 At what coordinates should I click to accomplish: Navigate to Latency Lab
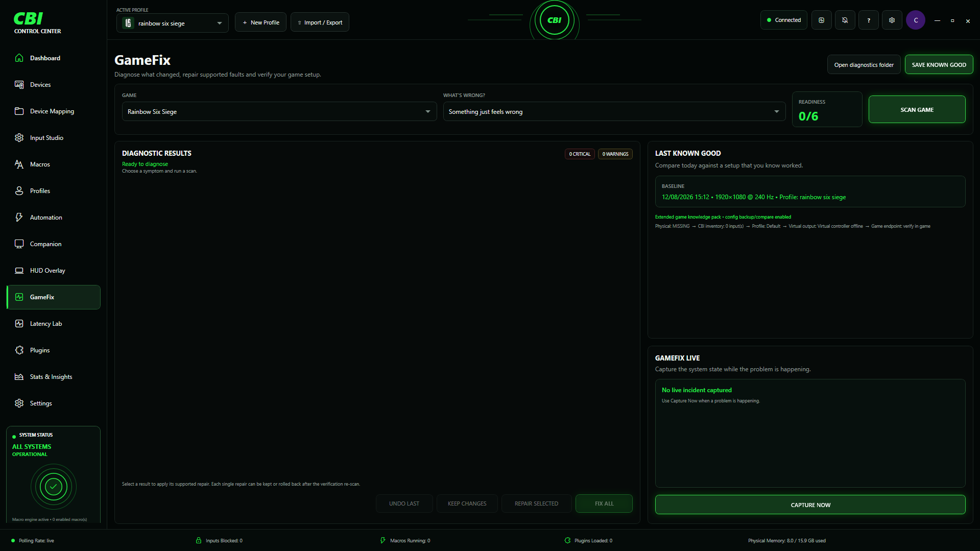53,324
